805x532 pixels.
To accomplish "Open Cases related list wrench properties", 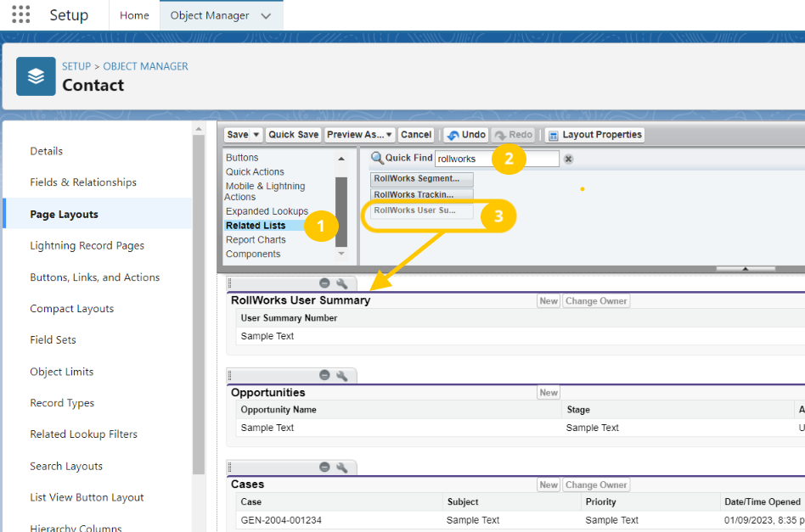I will click(341, 468).
